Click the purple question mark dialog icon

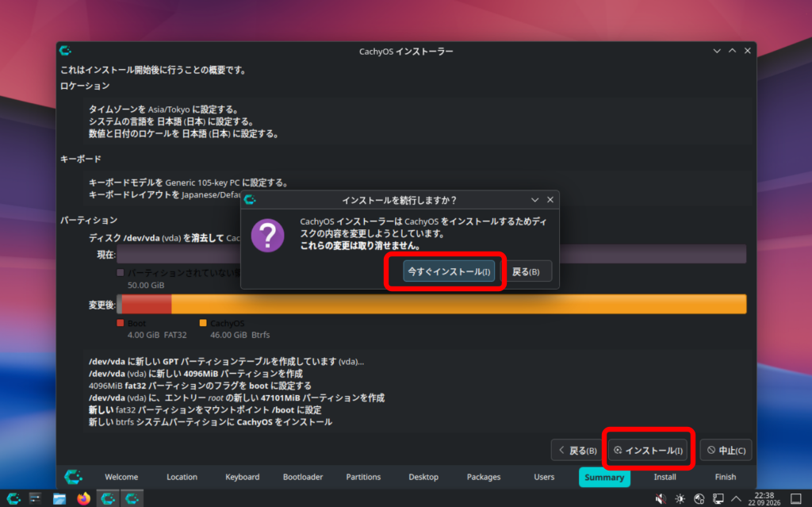pos(267,236)
